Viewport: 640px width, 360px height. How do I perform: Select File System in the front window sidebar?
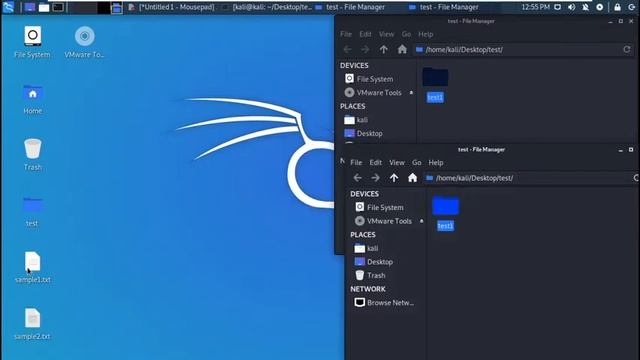[386, 207]
